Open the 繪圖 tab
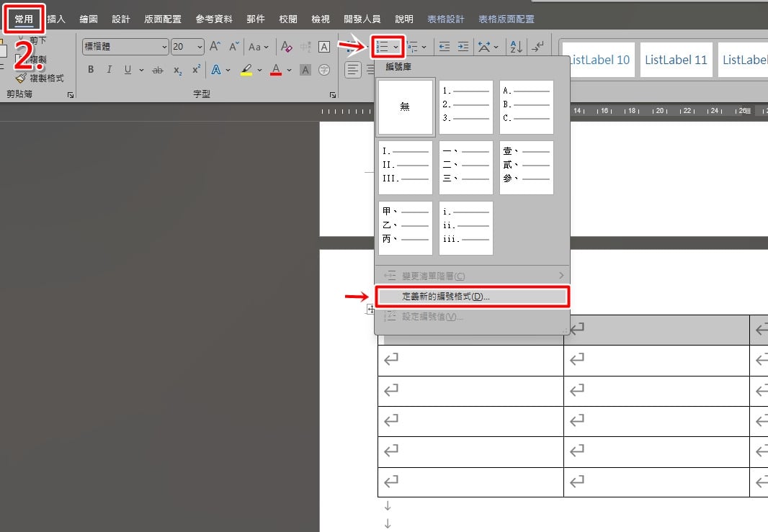 click(x=89, y=19)
